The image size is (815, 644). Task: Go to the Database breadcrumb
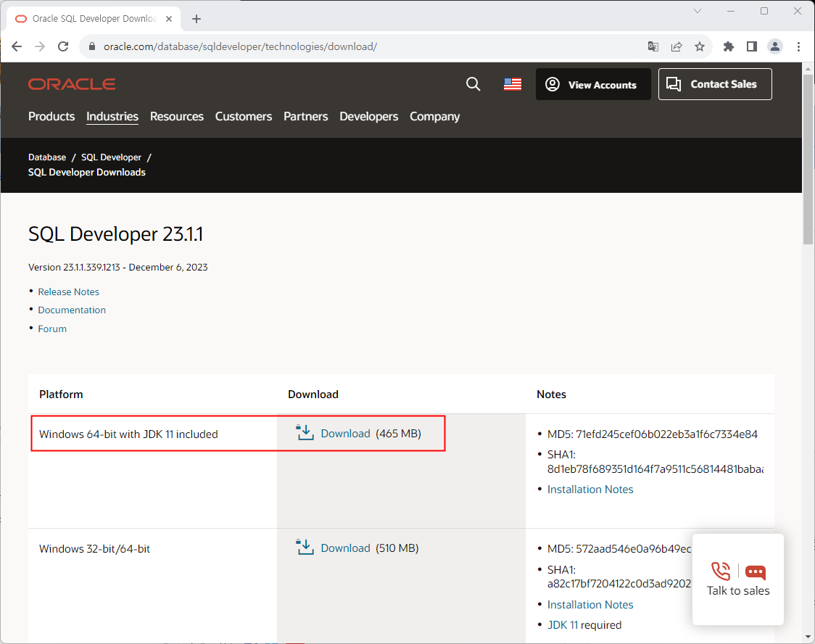[x=47, y=157]
